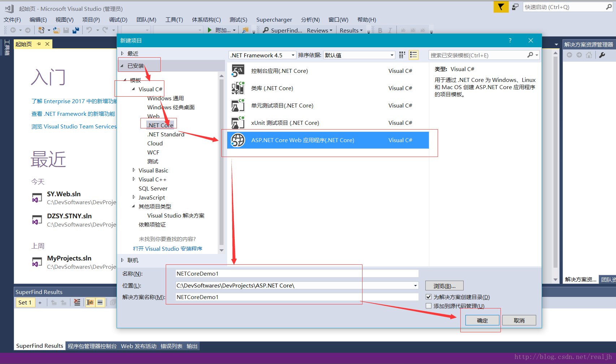616x364 pixels.
Task: Click the browse Visual Studio Team Services link
Action: (74, 126)
